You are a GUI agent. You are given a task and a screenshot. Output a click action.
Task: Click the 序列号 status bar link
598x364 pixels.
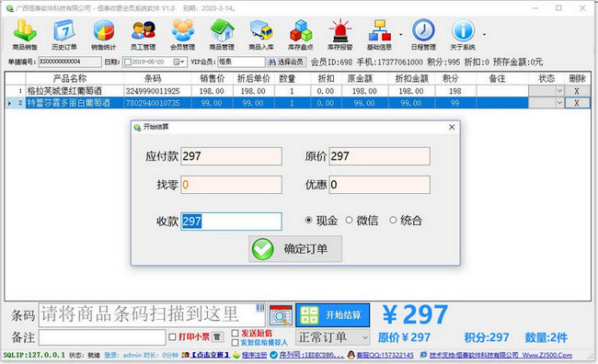click(312, 355)
